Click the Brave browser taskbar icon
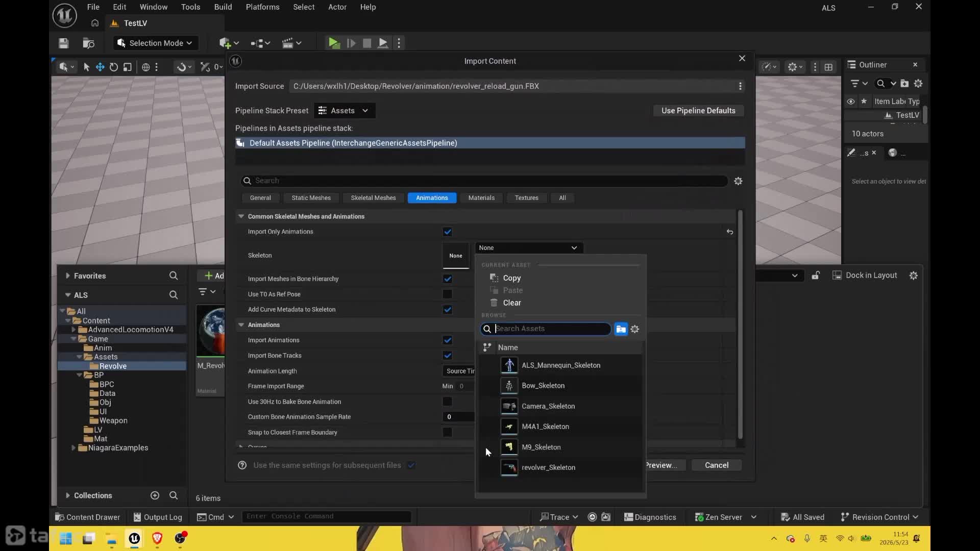This screenshot has width=980, height=551. (157, 538)
